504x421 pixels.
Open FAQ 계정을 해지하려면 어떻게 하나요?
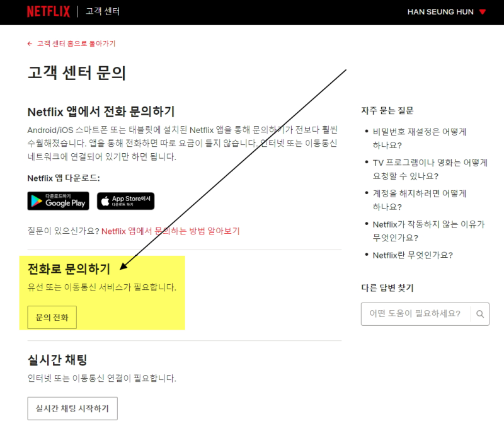419,200
